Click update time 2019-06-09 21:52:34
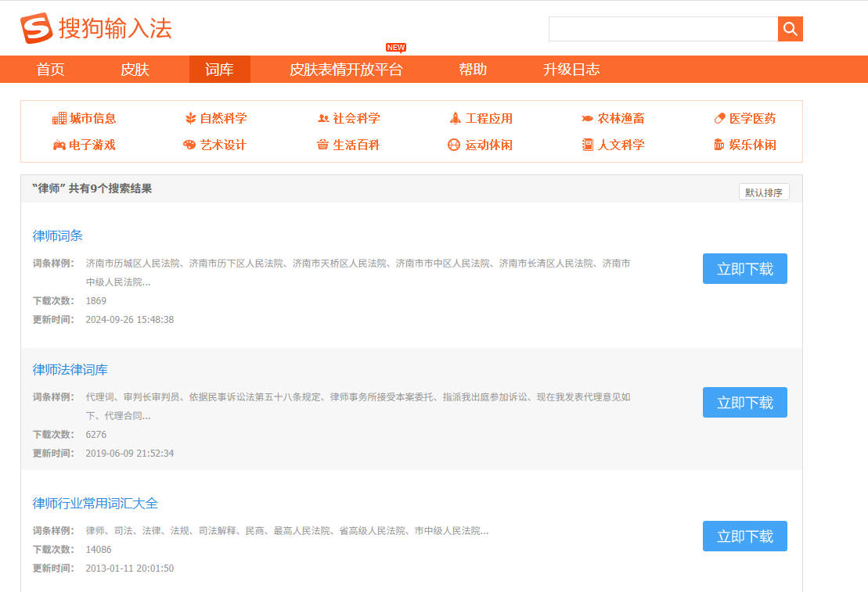The width and height of the screenshot is (868, 592). [x=130, y=454]
